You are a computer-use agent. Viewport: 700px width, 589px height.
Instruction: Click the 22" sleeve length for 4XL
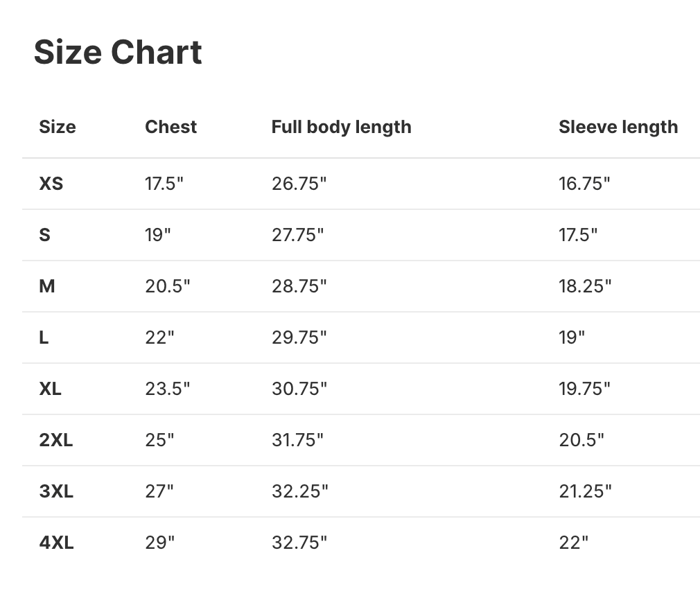(573, 543)
